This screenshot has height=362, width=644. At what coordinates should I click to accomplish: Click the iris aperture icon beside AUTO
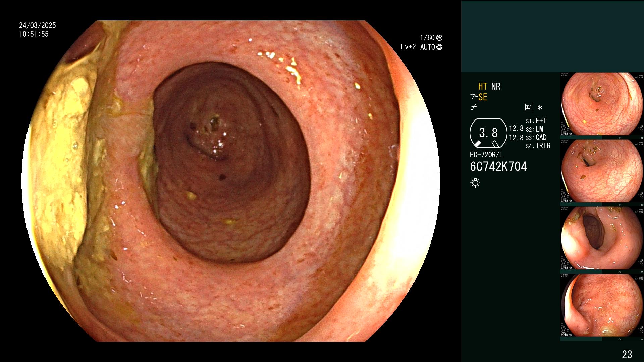(439, 47)
